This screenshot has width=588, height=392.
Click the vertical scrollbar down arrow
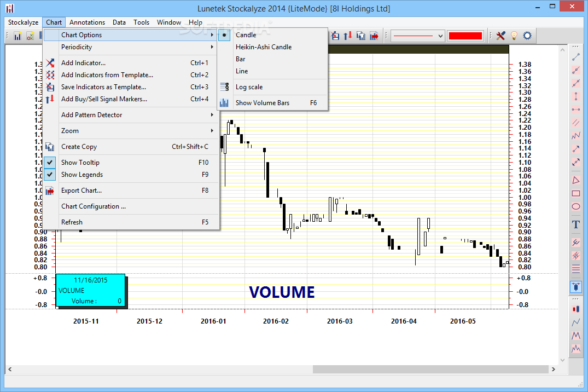pos(562,360)
